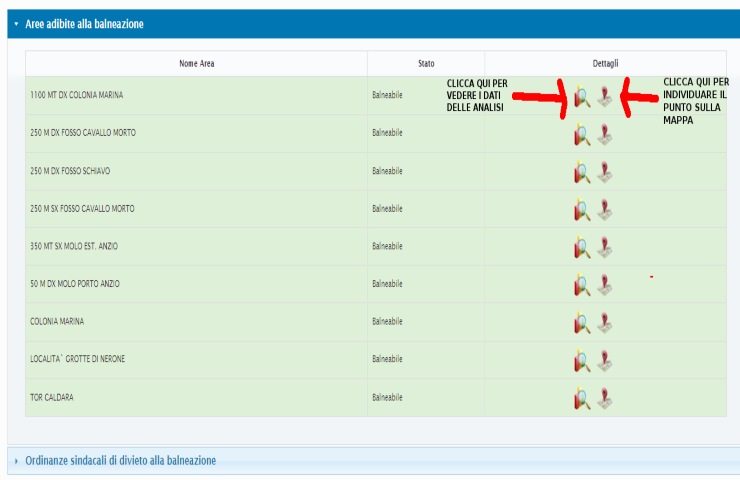Click the Stato column header

pos(426,64)
